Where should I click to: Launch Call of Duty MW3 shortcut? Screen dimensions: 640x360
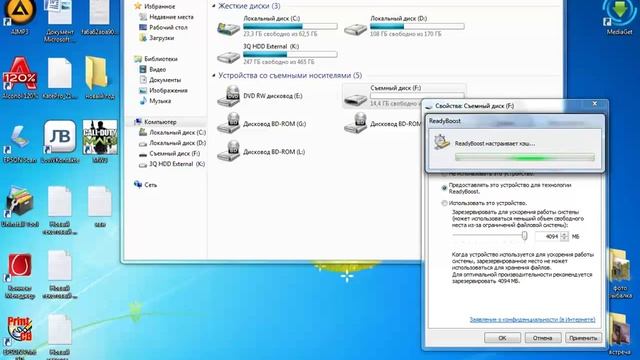click(100, 142)
